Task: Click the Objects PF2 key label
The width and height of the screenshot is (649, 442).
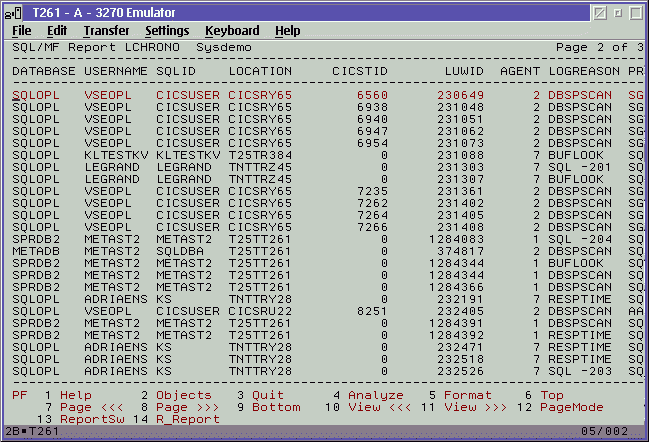Action: [184, 395]
